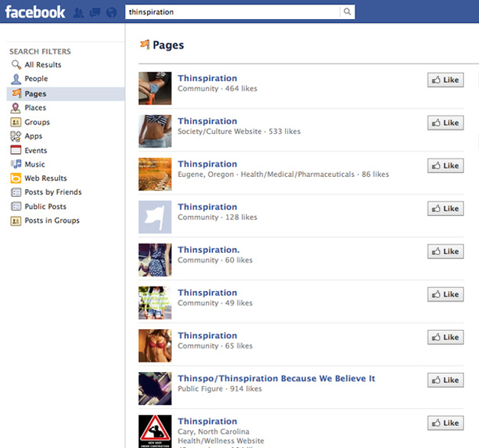
Task: Select the Events filter
Action: click(x=66, y=150)
